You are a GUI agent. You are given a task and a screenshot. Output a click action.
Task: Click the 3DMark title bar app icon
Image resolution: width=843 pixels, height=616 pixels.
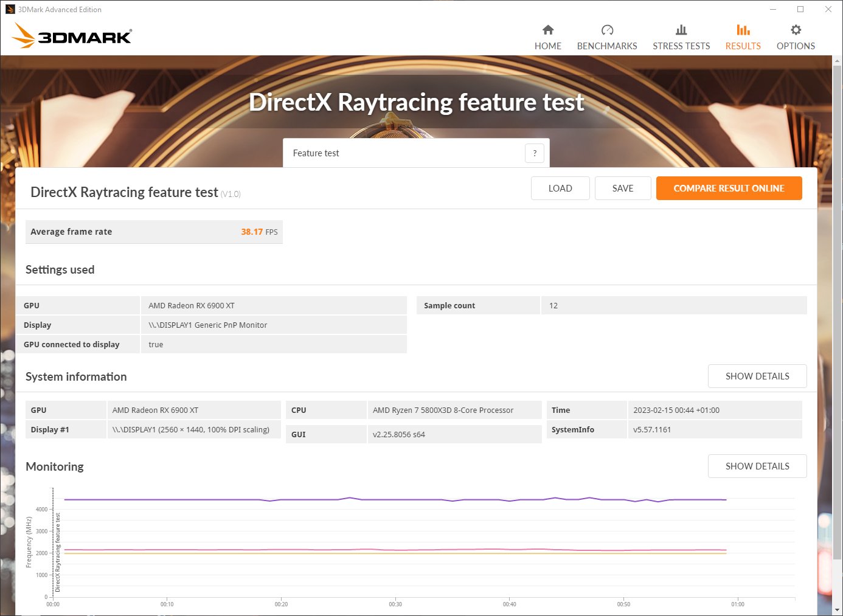pos(10,9)
